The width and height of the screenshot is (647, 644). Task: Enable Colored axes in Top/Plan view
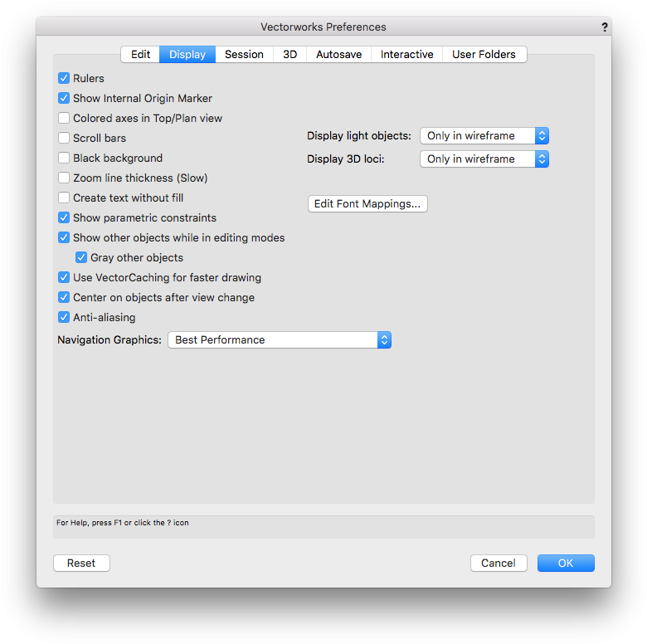point(64,118)
